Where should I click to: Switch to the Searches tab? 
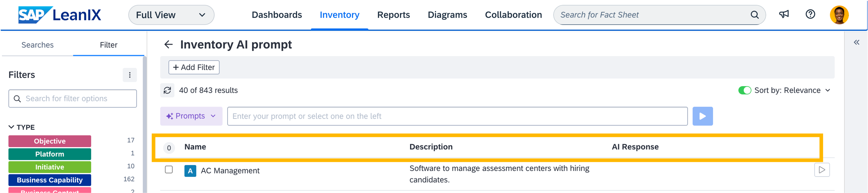tap(37, 45)
